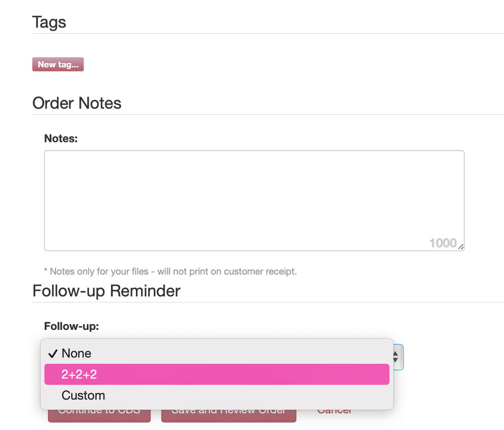Click the Tags section heading
Image resolution: width=504 pixels, height=430 pixels.
click(x=49, y=22)
